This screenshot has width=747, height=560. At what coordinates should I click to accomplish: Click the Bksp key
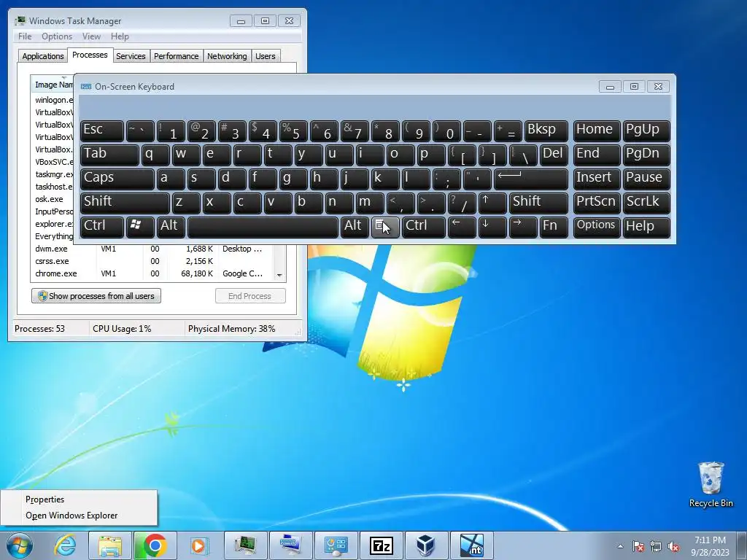546,131
